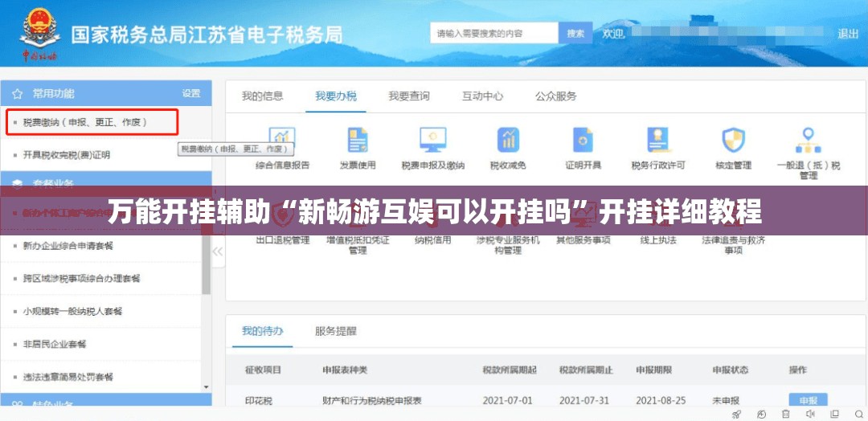Click the 2021-07-01 date cell
The image size is (868, 421).
click(x=507, y=401)
